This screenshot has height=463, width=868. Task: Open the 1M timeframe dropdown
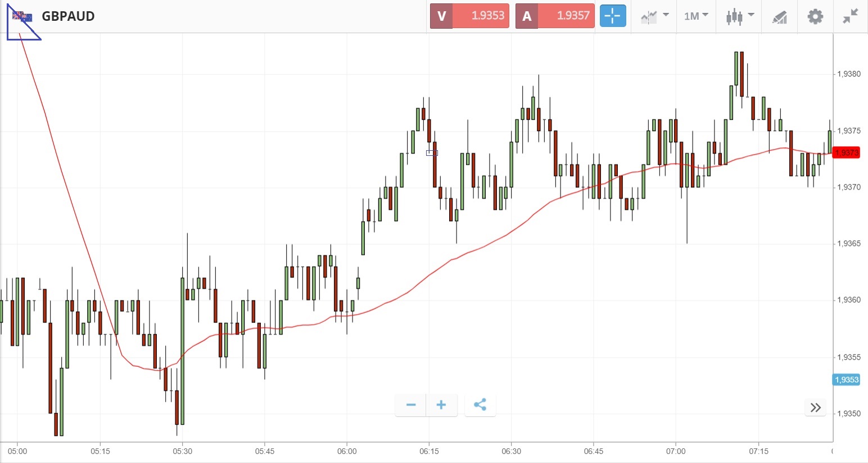[x=695, y=16]
